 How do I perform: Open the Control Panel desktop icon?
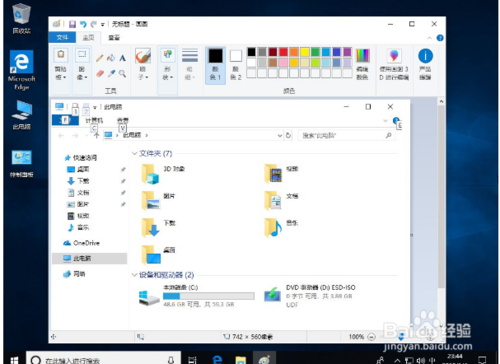pyautogui.click(x=22, y=163)
